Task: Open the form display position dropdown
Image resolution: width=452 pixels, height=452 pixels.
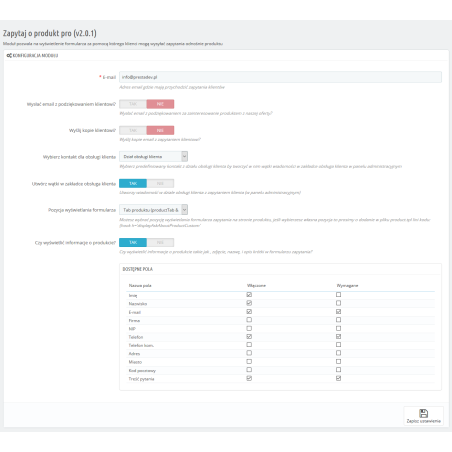Action: pyautogui.click(x=153, y=210)
